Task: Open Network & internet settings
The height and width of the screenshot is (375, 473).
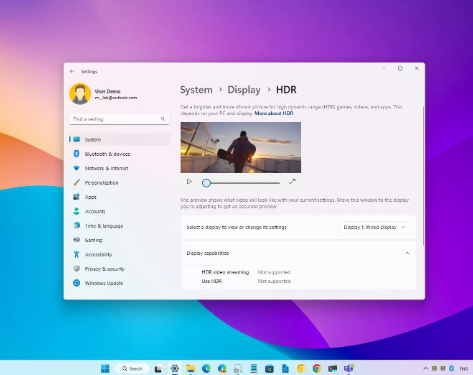Action: [119, 168]
